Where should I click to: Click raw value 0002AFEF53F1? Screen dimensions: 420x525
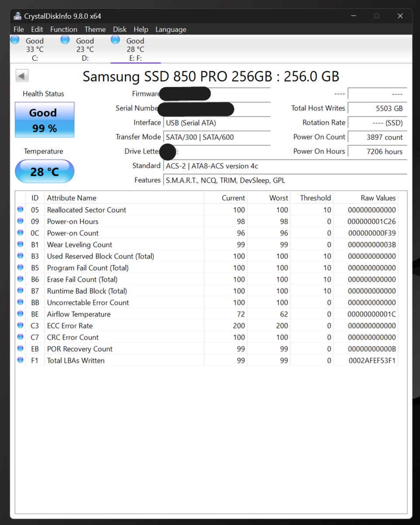tap(372, 361)
